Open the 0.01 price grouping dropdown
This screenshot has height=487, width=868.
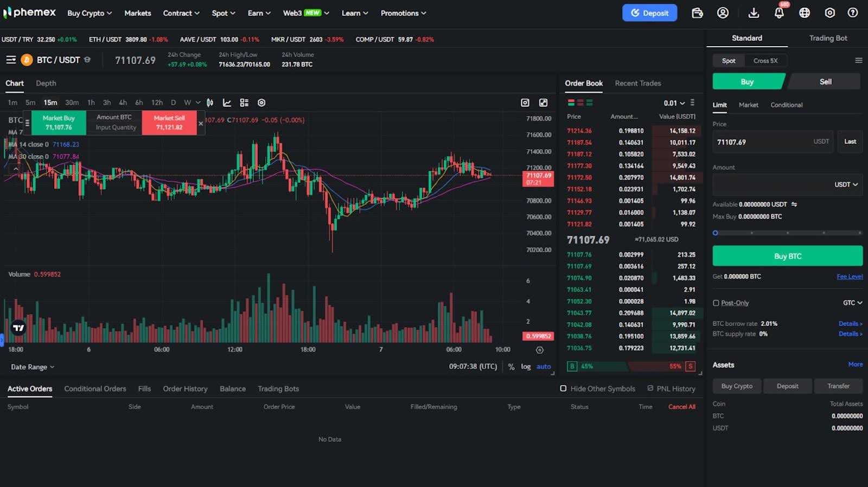tap(674, 103)
